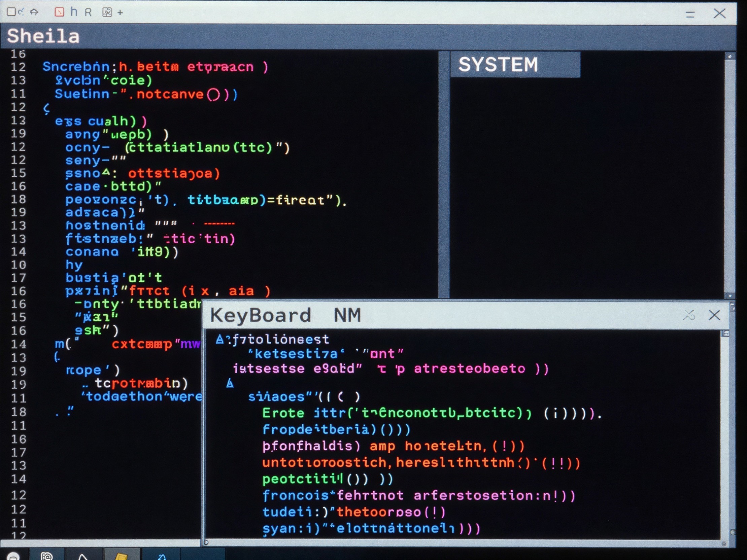
Task: Click the blue 'h' toolbar icon
Action: click(74, 12)
